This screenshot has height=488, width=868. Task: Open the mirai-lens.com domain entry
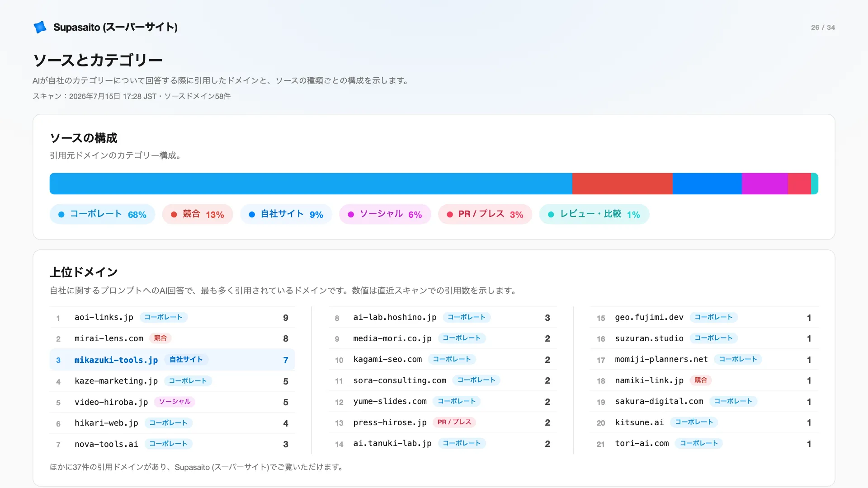[172, 338]
